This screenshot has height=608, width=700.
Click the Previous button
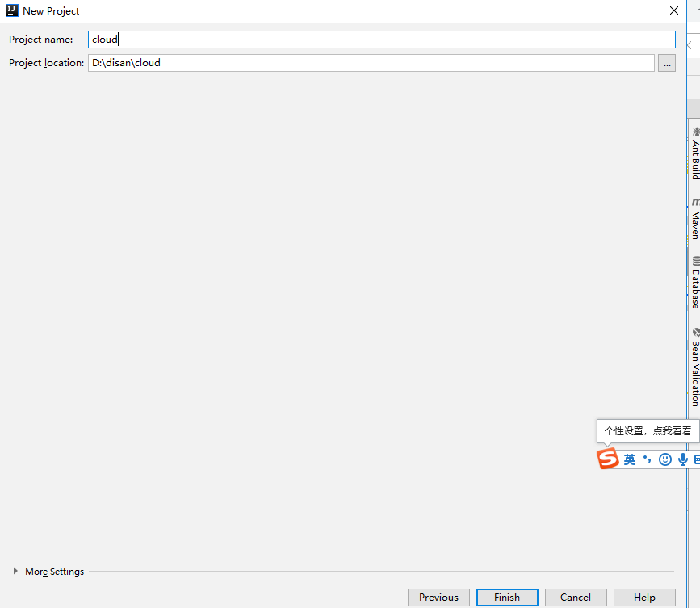(x=438, y=598)
